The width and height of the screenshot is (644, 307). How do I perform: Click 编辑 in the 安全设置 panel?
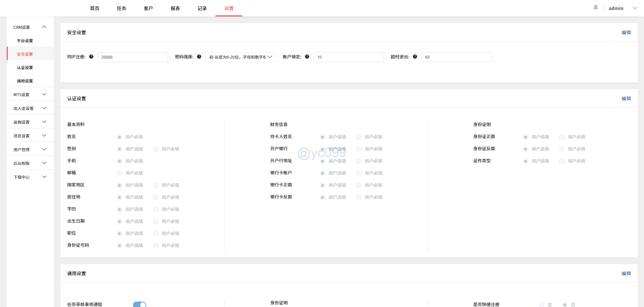pos(626,32)
